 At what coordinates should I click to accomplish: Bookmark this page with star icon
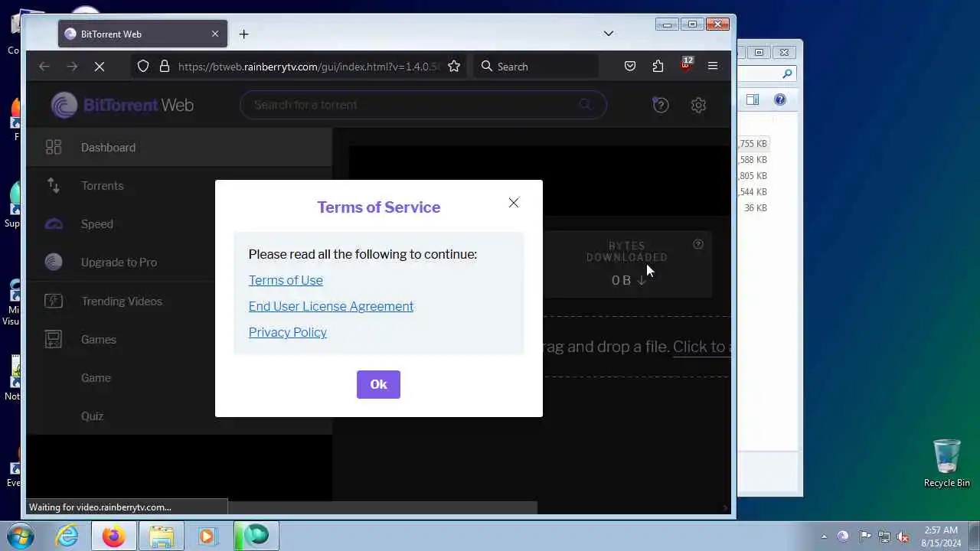[454, 67]
